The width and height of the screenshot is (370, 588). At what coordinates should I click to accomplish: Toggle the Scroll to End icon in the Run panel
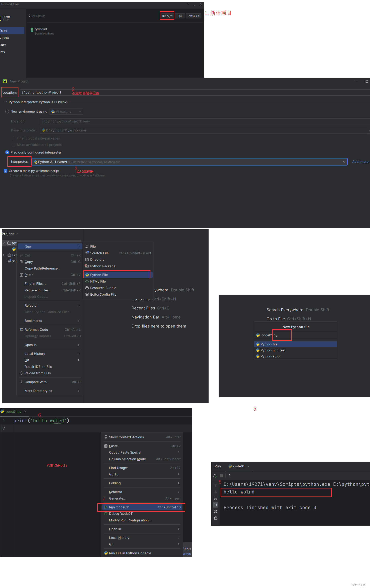(x=216, y=505)
